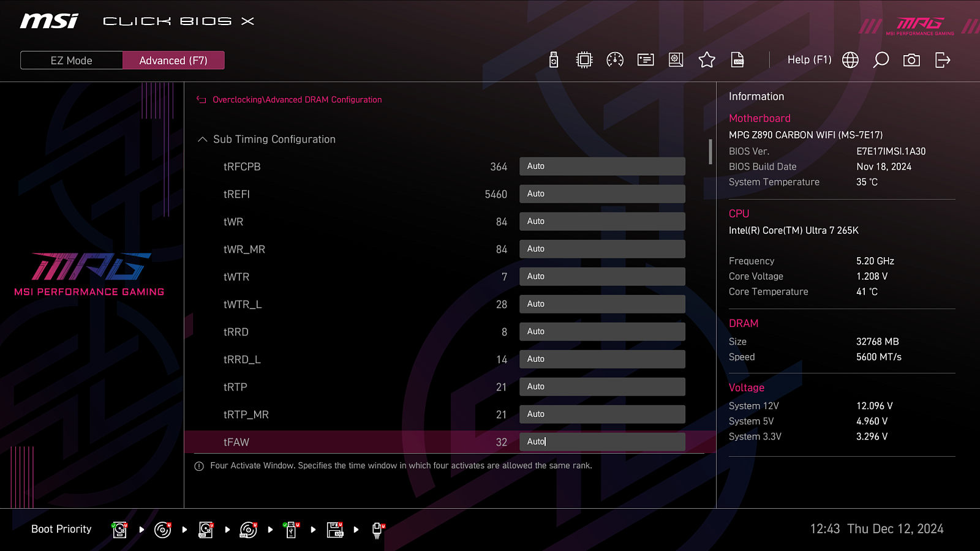Open the LOG file icon
Screen dimensions: 980x551
[737, 60]
